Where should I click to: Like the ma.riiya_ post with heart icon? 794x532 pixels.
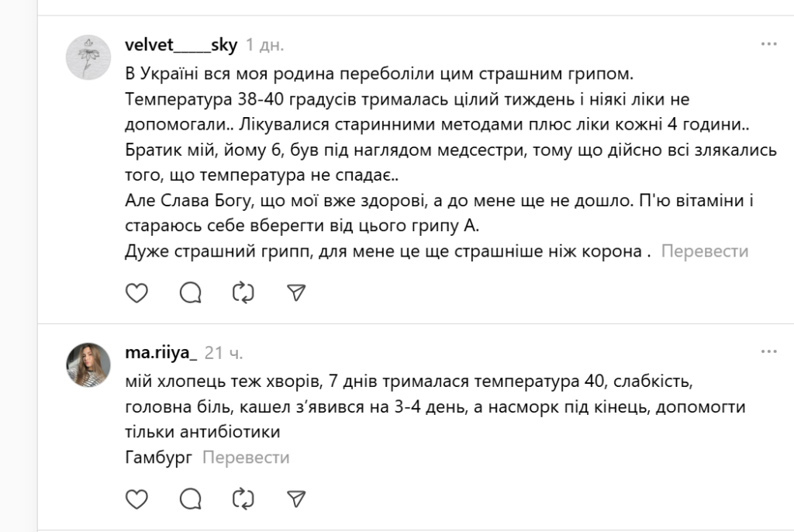(x=136, y=498)
